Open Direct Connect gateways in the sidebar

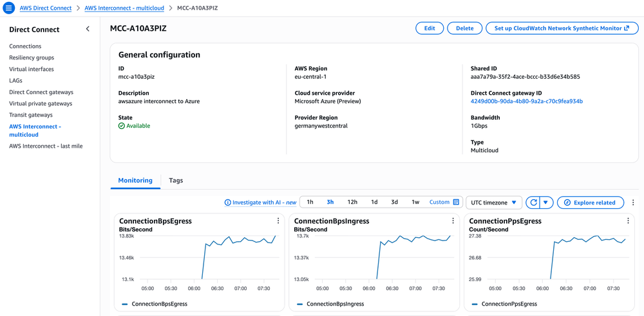tap(41, 92)
